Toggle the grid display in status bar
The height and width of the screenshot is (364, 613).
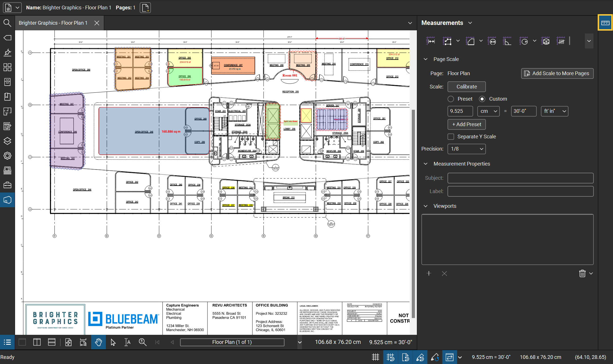[375, 357]
